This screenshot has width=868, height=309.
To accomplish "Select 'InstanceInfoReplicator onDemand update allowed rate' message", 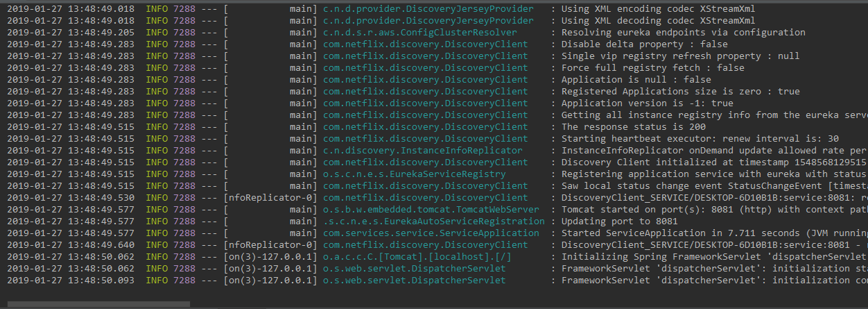I will point(714,151).
